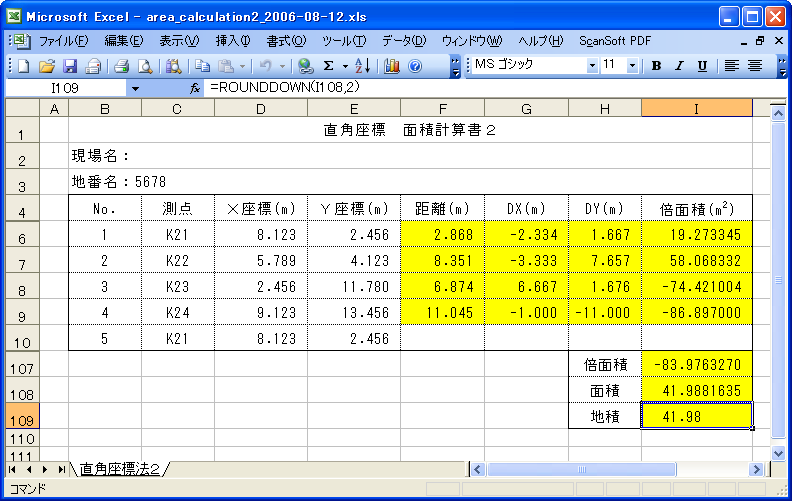Open the ファイル(F) menu

63,41
